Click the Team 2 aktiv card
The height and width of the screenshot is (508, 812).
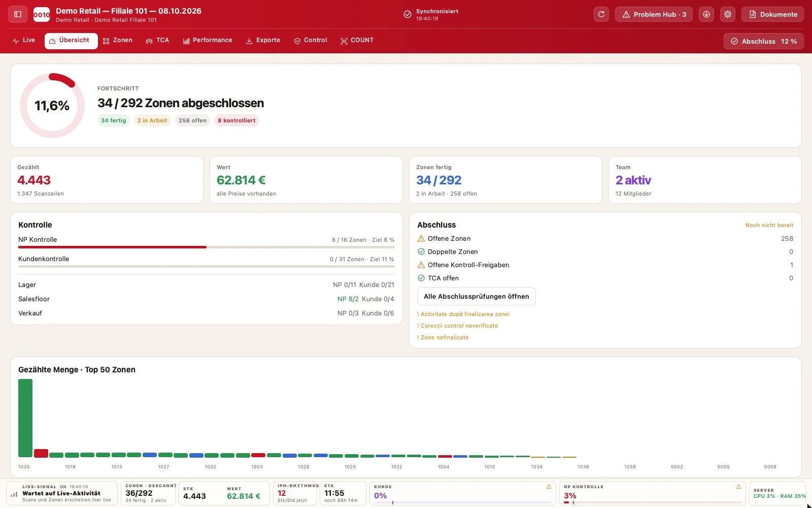coord(705,180)
